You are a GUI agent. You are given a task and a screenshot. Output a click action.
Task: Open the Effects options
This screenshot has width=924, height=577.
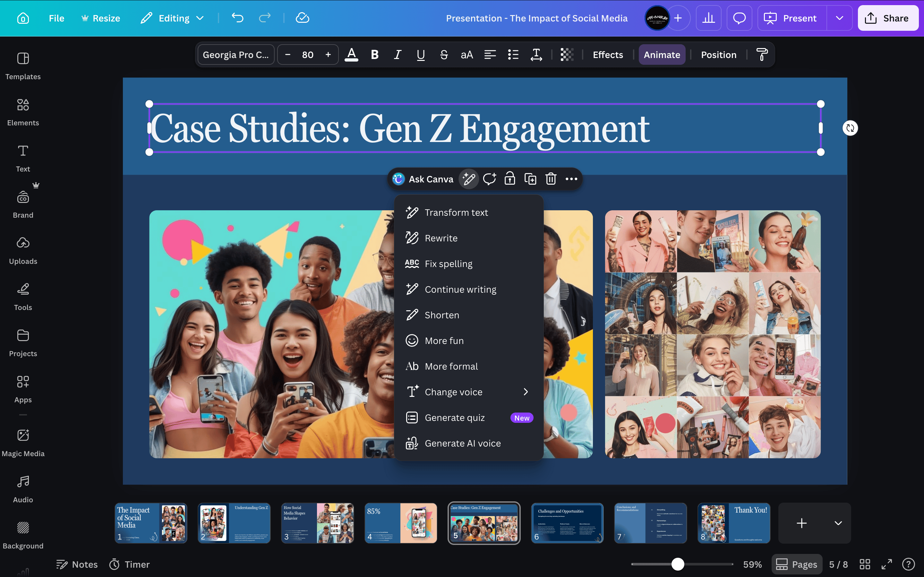point(607,54)
